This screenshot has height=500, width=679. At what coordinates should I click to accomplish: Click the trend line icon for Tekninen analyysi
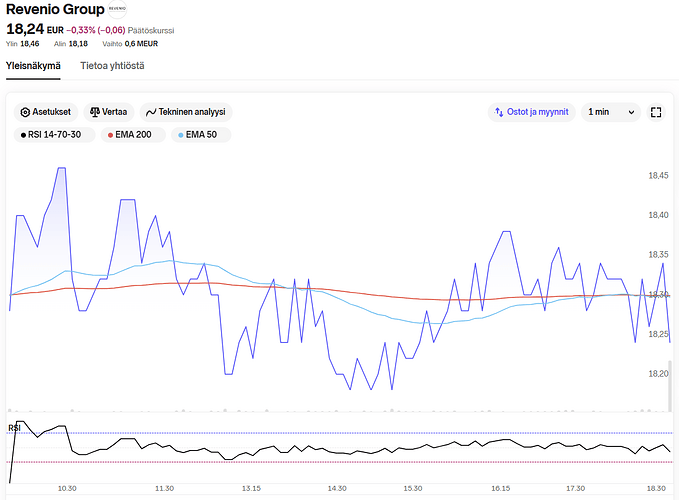[151, 112]
